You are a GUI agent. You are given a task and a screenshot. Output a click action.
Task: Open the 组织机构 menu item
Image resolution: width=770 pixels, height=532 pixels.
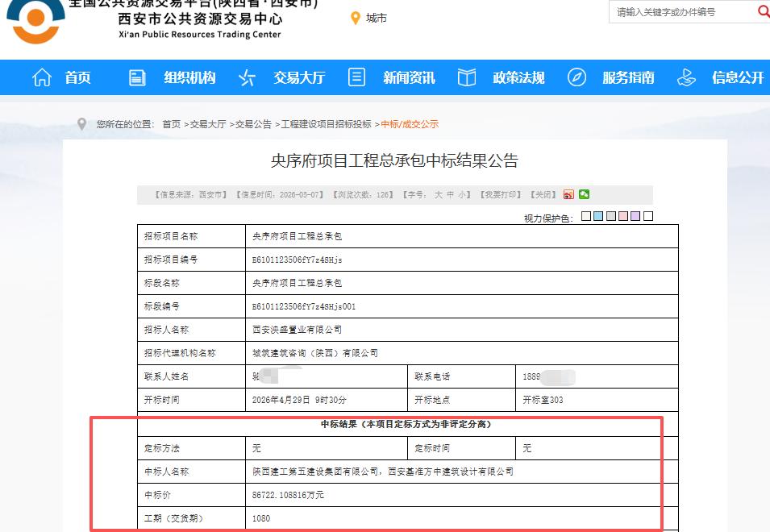(189, 77)
